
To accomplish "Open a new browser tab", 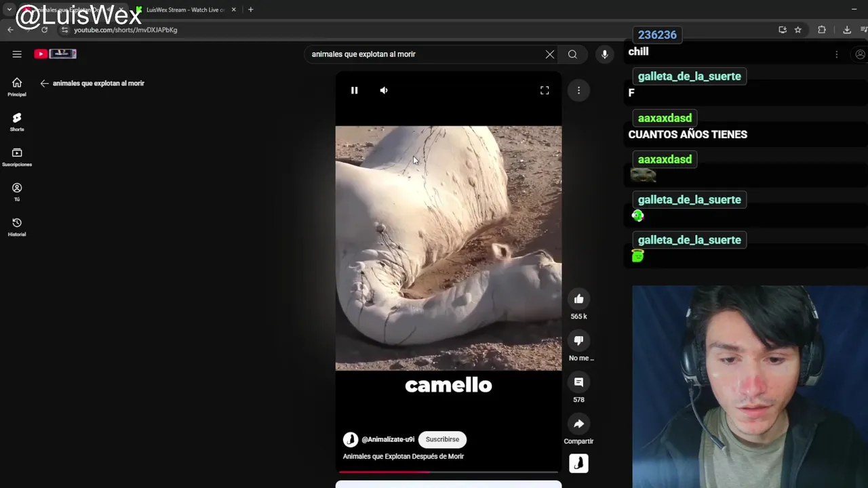I will (x=250, y=9).
